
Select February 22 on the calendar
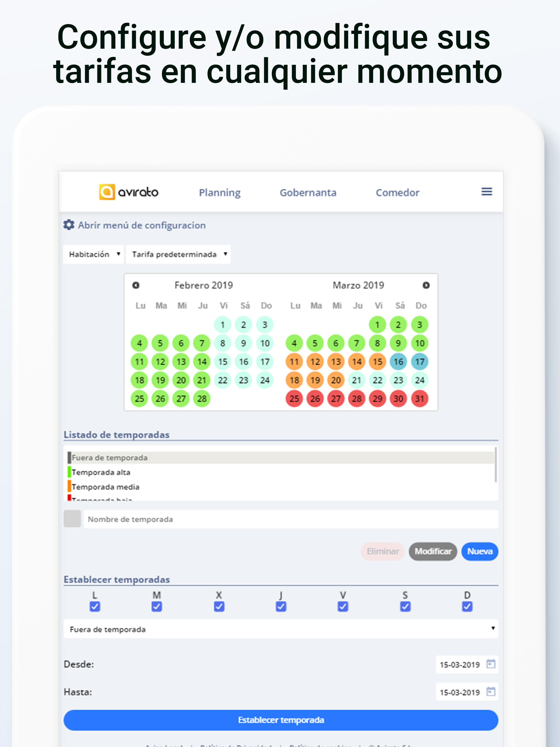tap(223, 380)
